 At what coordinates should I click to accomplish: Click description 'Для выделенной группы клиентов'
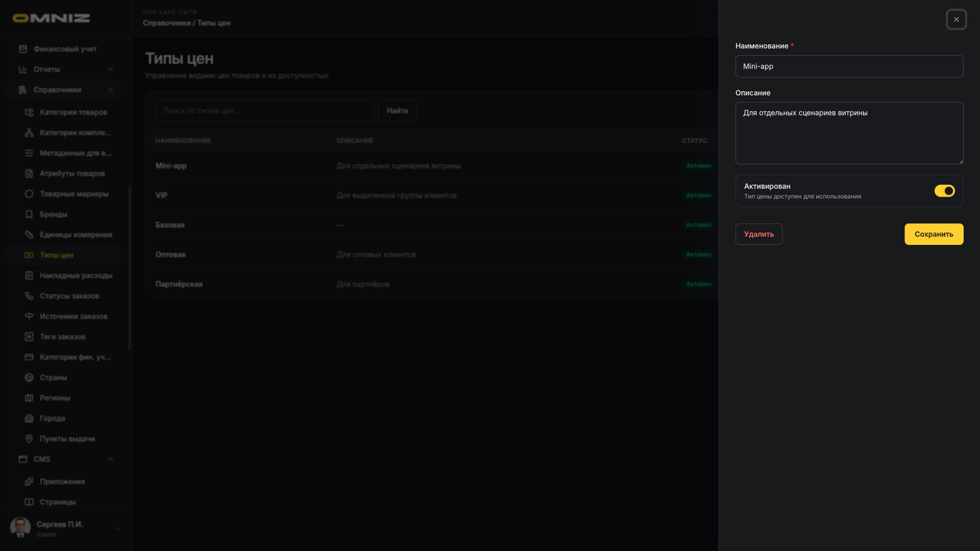click(x=396, y=195)
